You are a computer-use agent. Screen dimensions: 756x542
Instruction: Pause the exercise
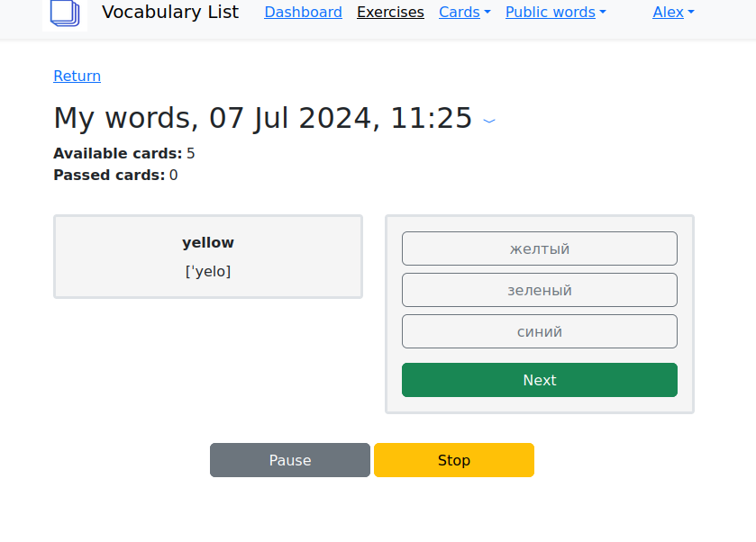290,460
